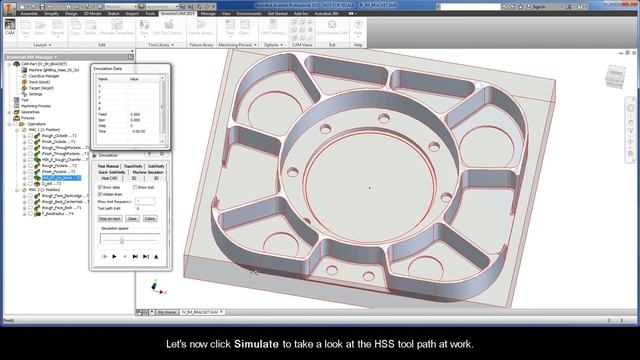Click the play simulation button

point(114,256)
